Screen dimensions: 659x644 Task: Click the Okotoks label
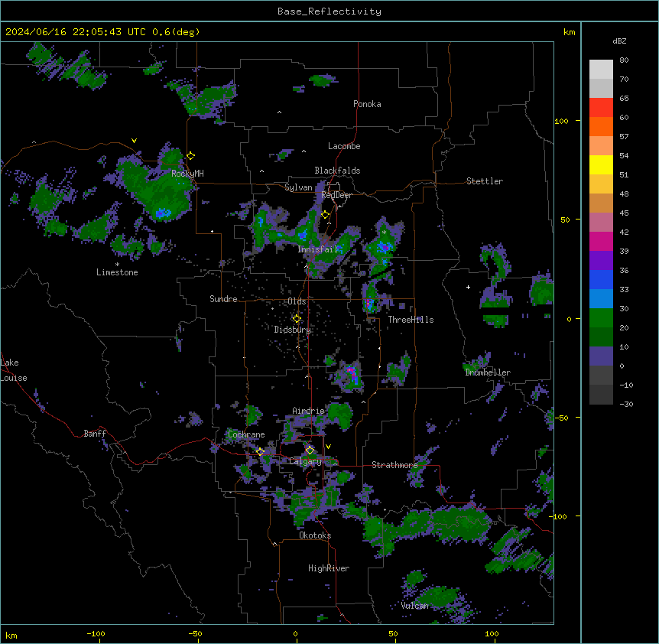(x=315, y=535)
